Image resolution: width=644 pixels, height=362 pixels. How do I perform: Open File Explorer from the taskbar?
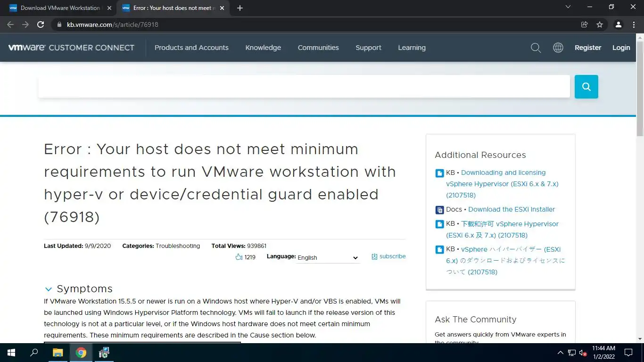click(x=58, y=353)
